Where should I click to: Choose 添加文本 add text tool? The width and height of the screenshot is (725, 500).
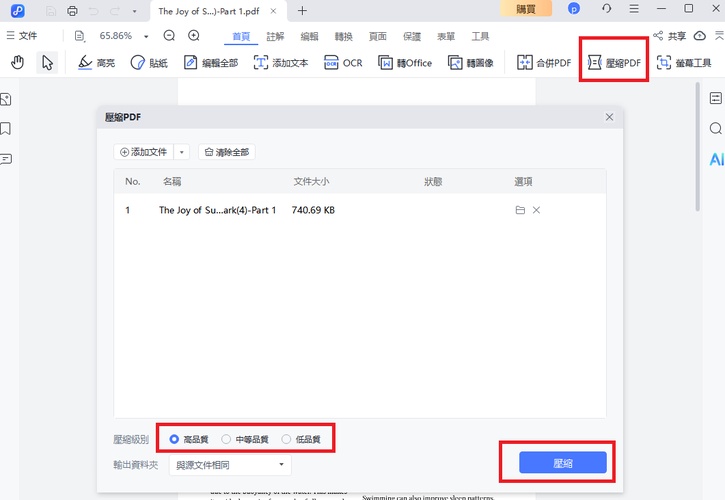281,62
